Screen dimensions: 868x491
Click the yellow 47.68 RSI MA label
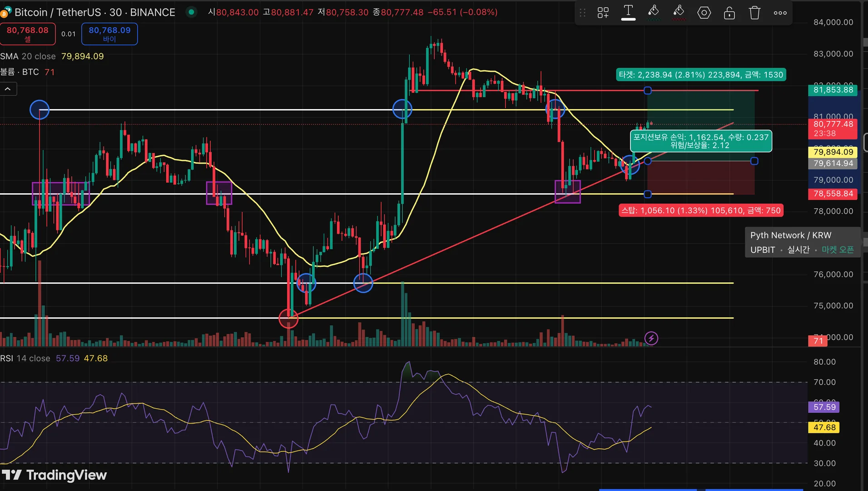tap(824, 427)
